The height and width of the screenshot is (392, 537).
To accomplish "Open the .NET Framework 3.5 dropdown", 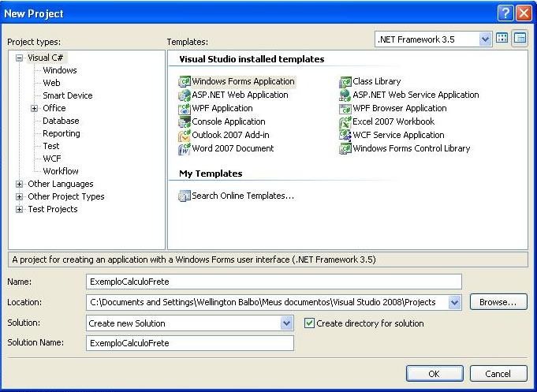I will (x=486, y=39).
